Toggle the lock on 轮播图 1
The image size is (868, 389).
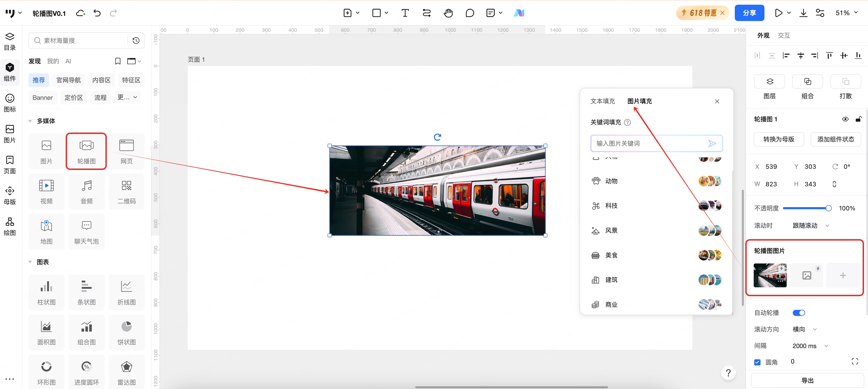(858, 119)
